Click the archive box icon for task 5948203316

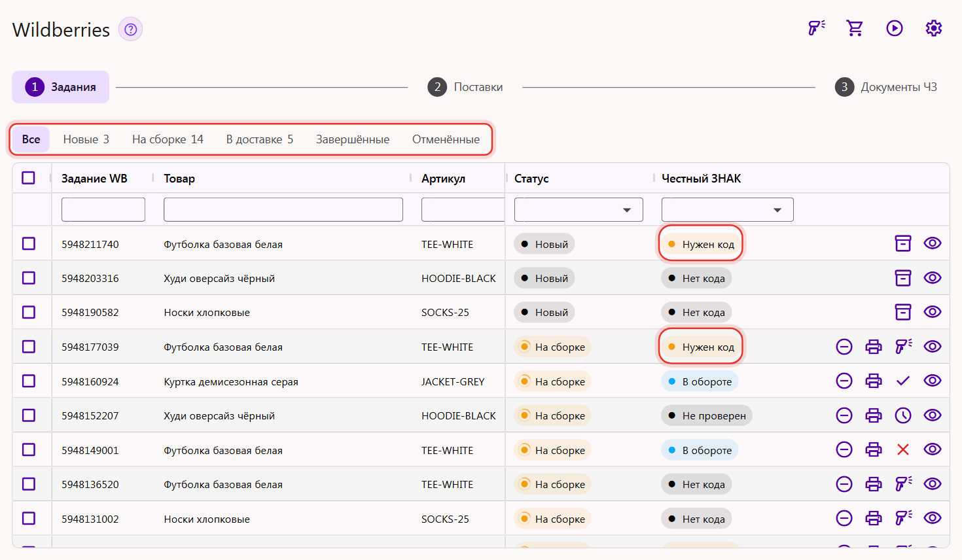point(903,278)
